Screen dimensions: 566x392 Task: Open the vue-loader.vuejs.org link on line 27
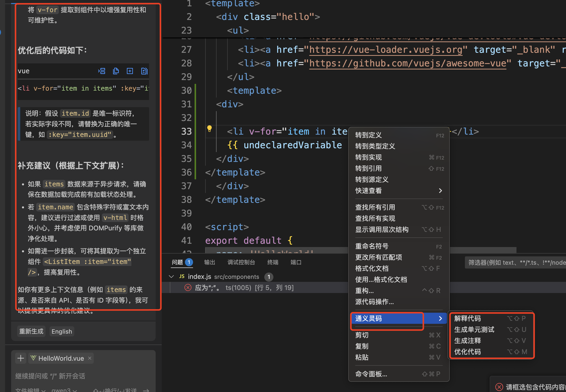pos(386,50)
